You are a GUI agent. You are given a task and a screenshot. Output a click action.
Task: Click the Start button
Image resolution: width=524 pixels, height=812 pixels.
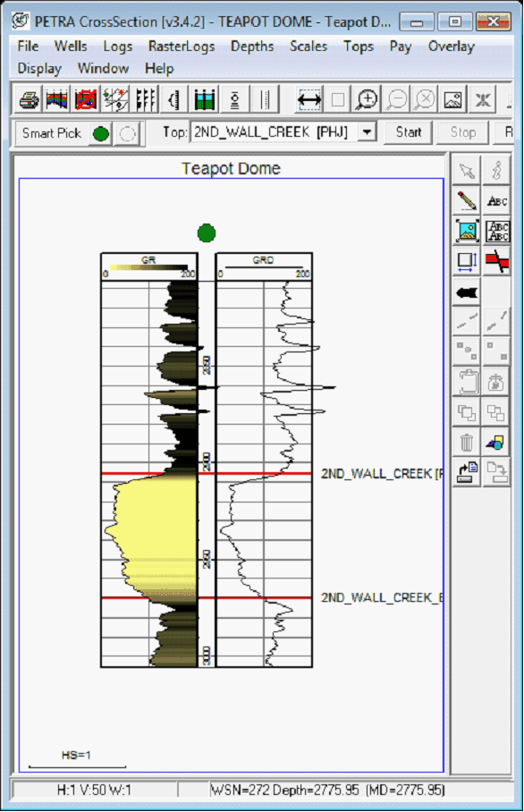[x=409, y=132]
